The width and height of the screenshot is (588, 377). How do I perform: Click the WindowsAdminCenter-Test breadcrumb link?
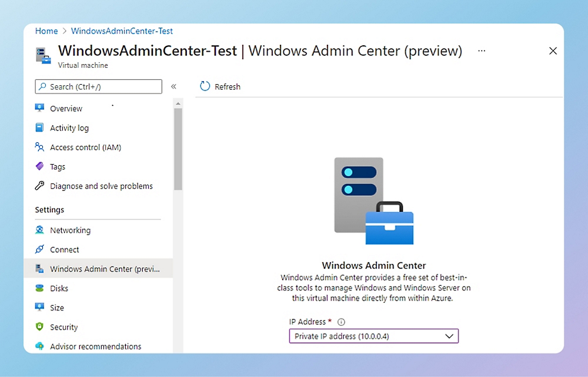[x=121, y=31]
